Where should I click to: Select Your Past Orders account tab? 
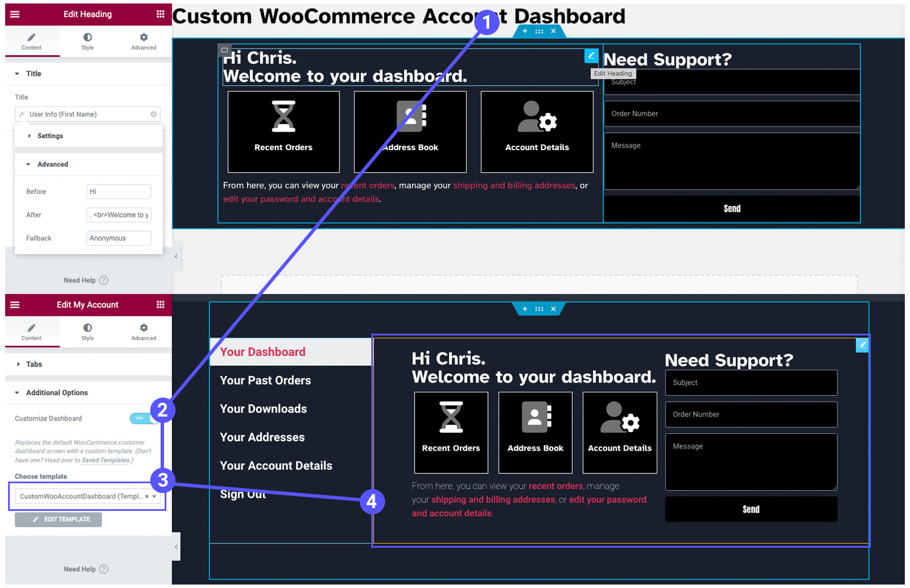coord(265,381)
